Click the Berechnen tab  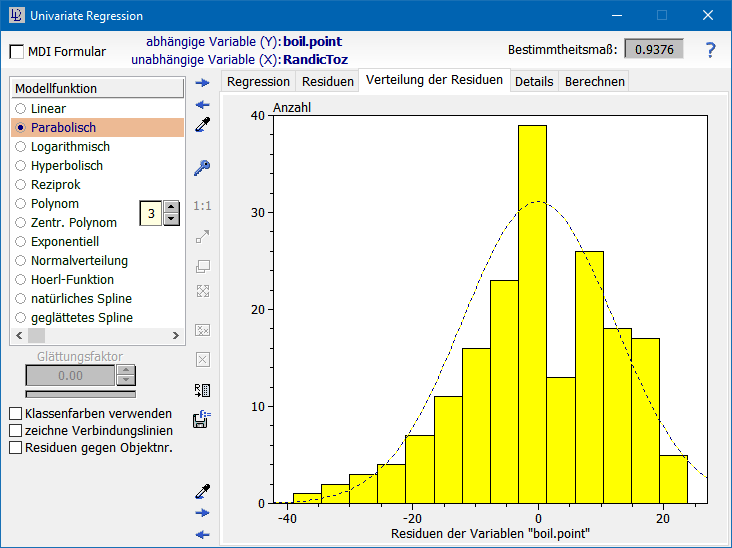[x=594, y=82]
